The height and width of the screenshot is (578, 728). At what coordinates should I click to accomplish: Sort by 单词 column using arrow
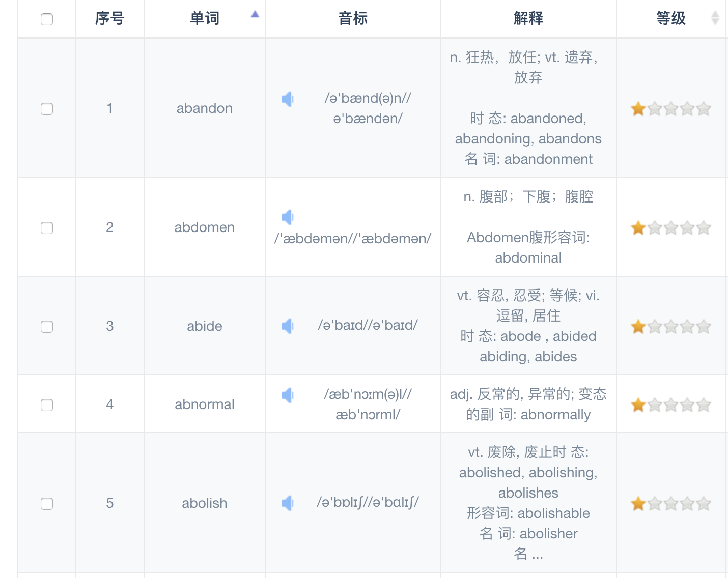[x=255, y=15]
